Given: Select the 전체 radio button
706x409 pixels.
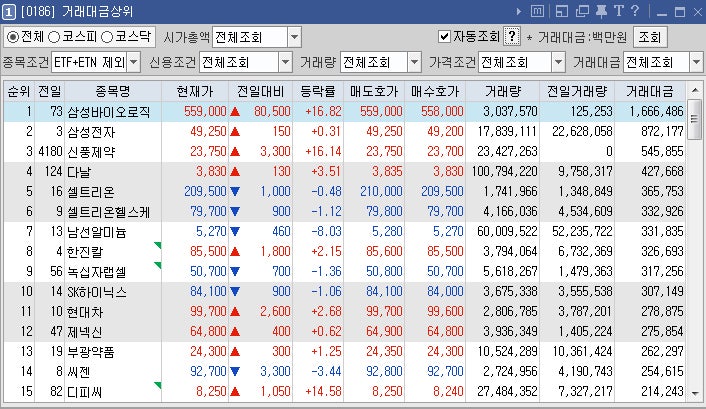Looking at the screenshot, I should pos(13,37).
